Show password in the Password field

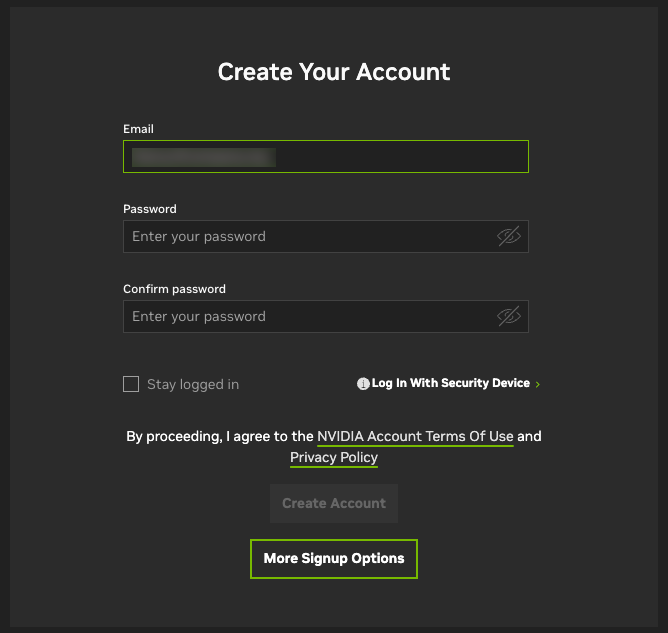click(x=509, y=236)
